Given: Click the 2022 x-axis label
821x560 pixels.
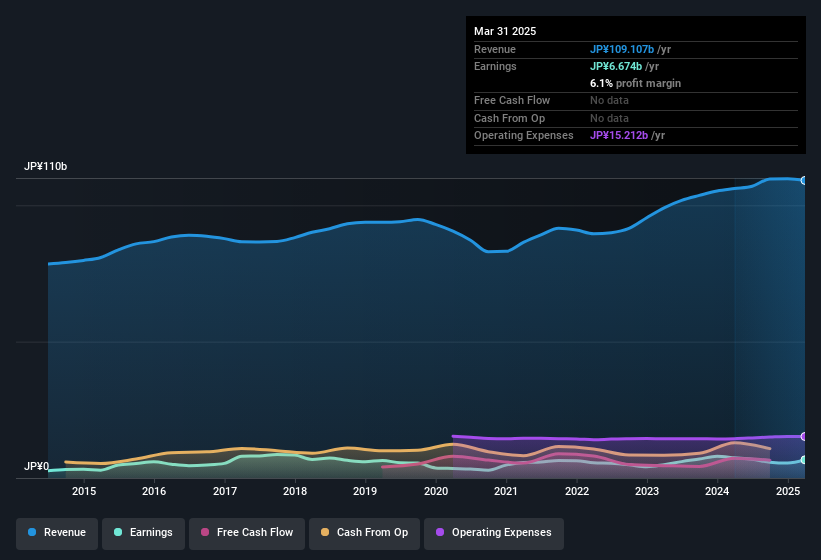Looking at the screenshot, I should click(576, 491).
